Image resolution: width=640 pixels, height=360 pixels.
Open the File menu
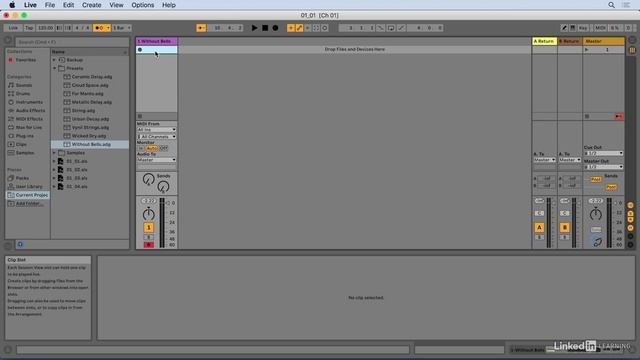[50, 5]
